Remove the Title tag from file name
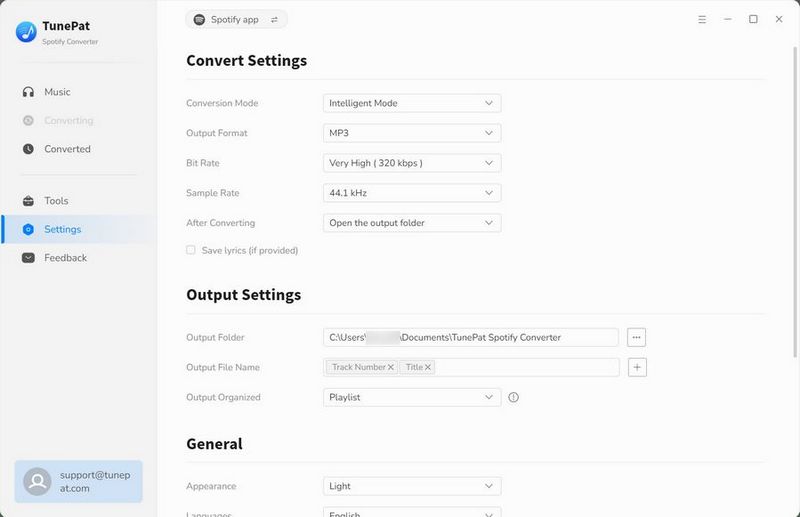 [428, 368]
